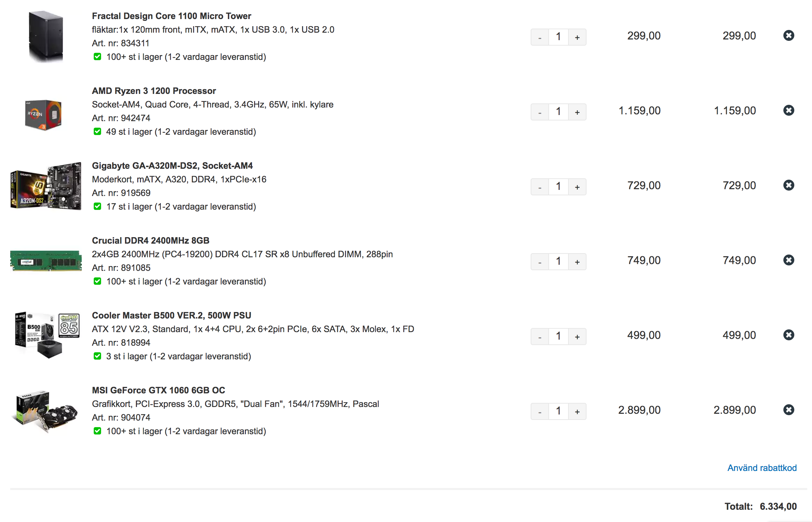Delete Gigabyte GA-A320M-DS2 motherboard from cart
Screen dimensions: 812x522
(x=788, y=185)
